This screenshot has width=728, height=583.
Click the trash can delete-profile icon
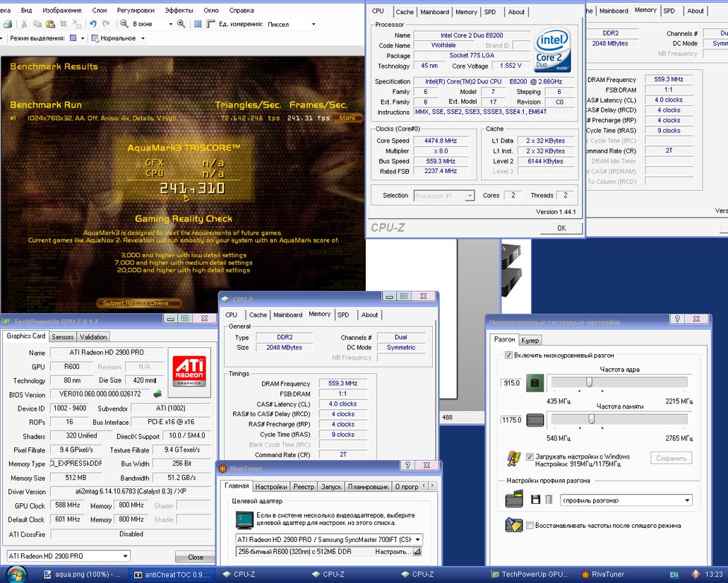coord(549,500)
